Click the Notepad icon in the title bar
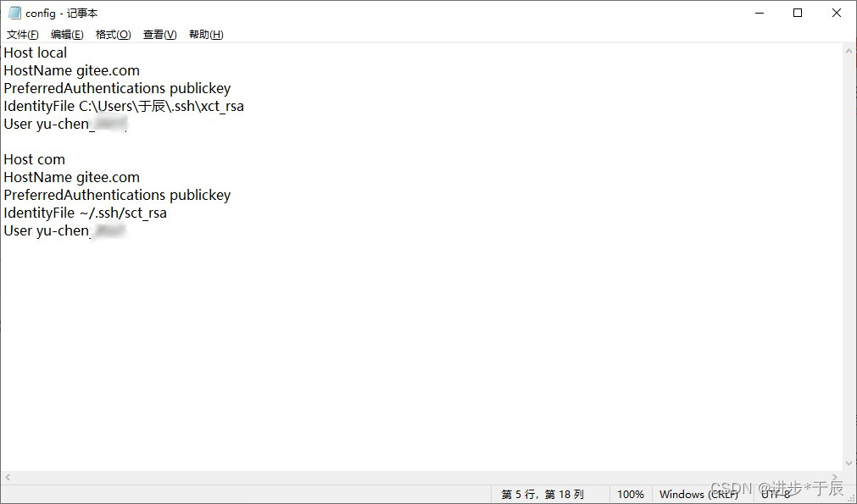Image resolution: width=857 pixels, height=504 pixels. pos(14,13)
